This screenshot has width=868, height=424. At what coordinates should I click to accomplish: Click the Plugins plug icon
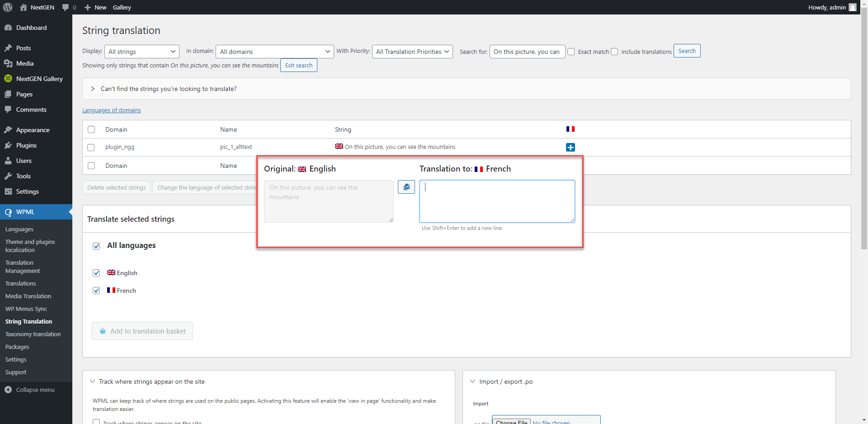[8, 145]
